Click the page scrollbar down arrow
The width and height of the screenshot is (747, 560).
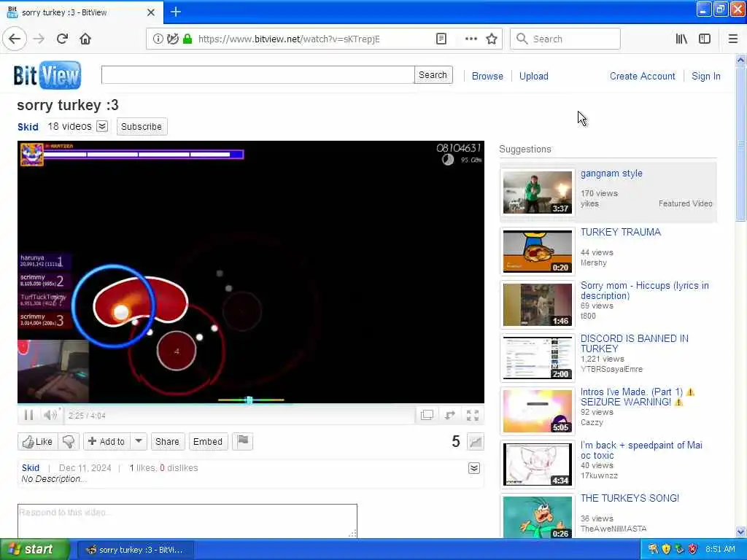(x=740, y=532)
